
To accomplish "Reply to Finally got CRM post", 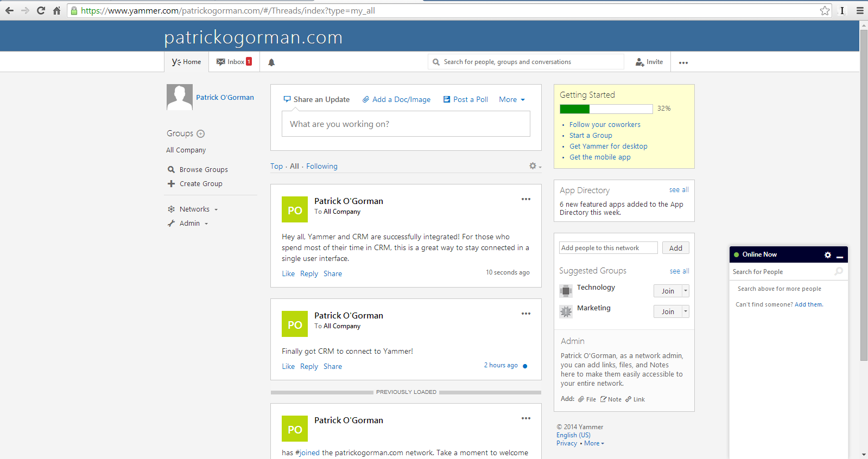I will click(x=309, y=366).
